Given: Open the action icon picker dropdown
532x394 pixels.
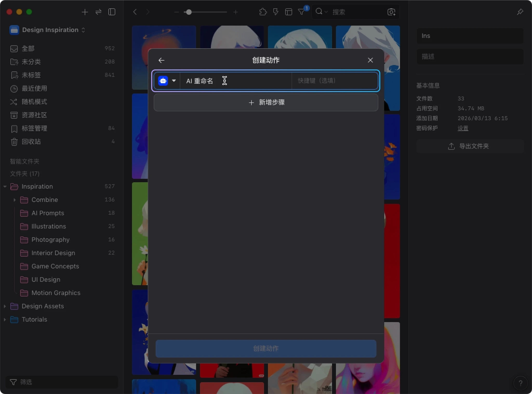Looking at the screenshot, I should pyautogui.click(x=174, y=81).
